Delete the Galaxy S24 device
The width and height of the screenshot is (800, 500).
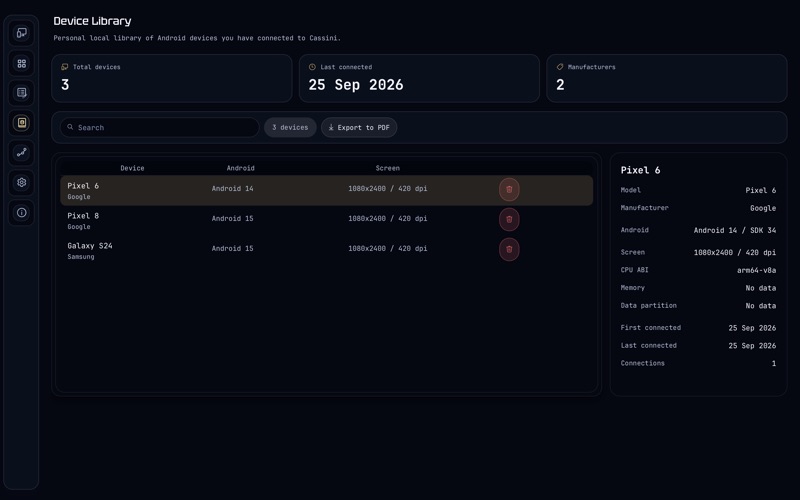tap(509, 249)
